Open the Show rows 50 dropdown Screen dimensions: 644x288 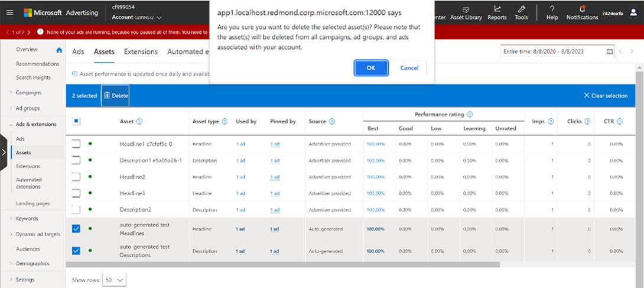click(x=115, y=279)
